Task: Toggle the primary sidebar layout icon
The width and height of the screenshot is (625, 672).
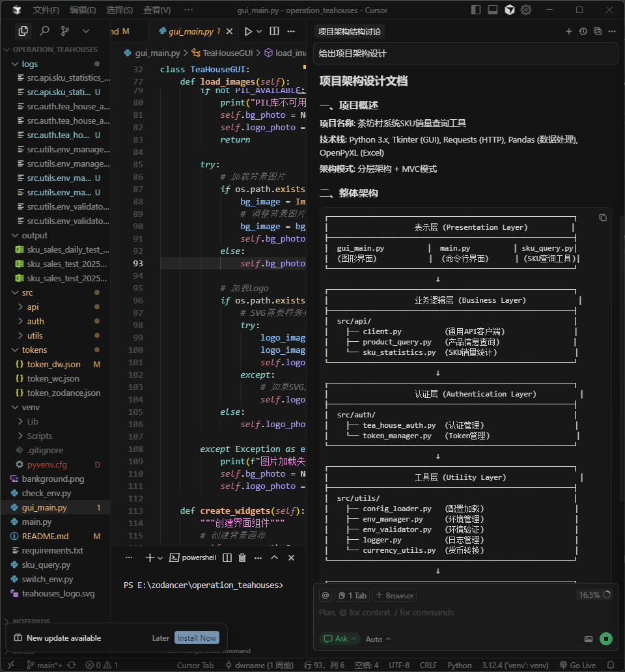Action: (475, 10)
